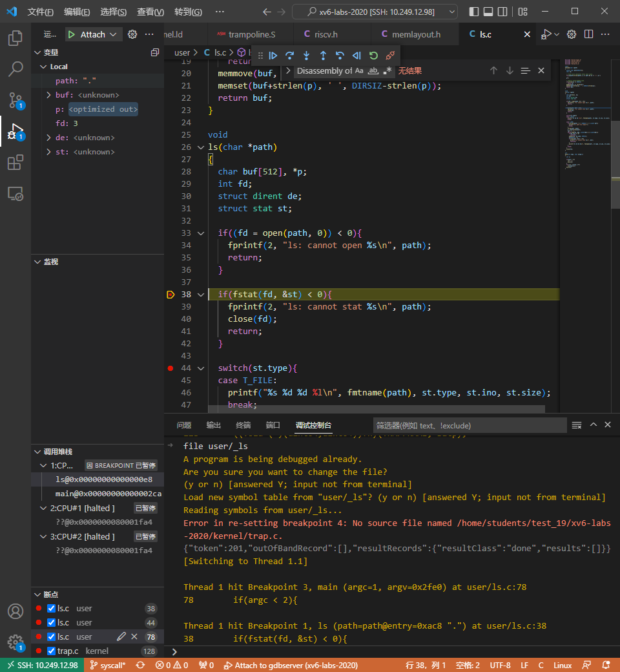Step into using the debug toolbar
The height and width of the screenshot is (672, 620).
307,56
